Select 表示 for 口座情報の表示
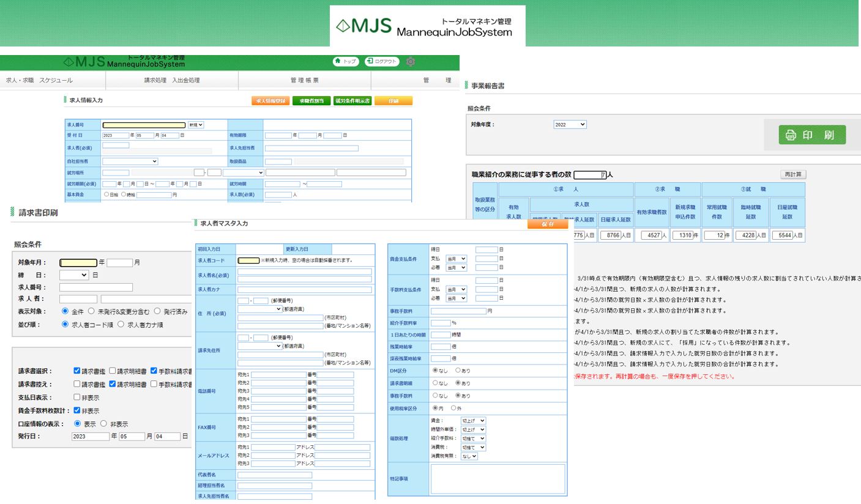 tap(77, 423)
